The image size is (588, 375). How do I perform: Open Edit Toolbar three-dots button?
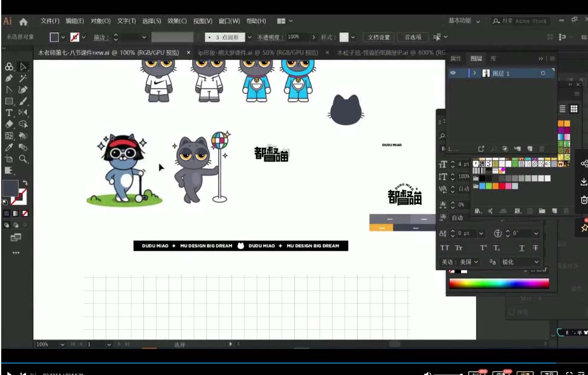click(x=16, y=253)
